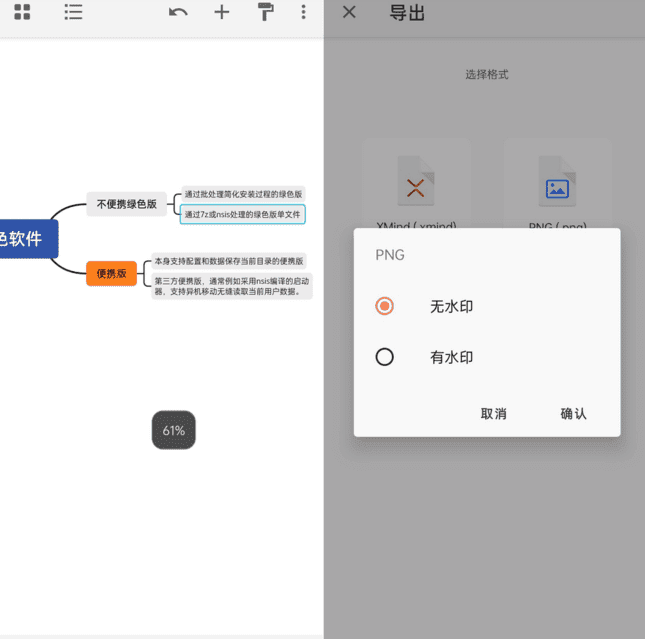The image size is (645, 639).
Task: Select the 无水印 radio option
Action: tap(384, 306)
